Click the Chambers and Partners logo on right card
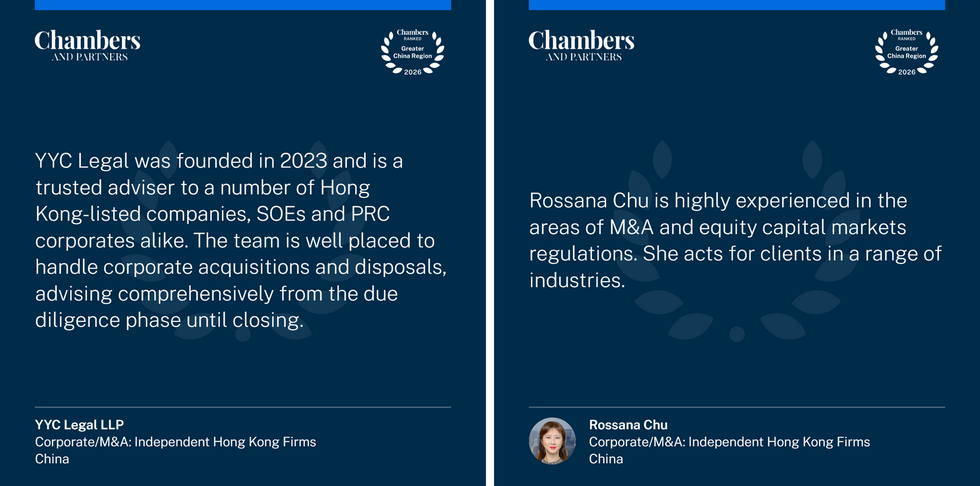 (581, 45)
